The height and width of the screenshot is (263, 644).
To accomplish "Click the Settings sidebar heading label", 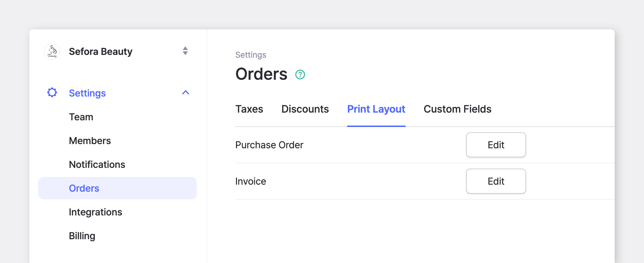I will [x=87, y=93].
